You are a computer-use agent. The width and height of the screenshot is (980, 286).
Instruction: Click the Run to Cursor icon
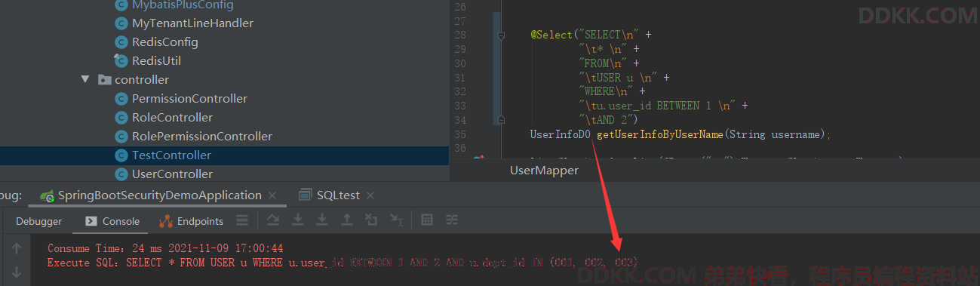coord(396,220)
